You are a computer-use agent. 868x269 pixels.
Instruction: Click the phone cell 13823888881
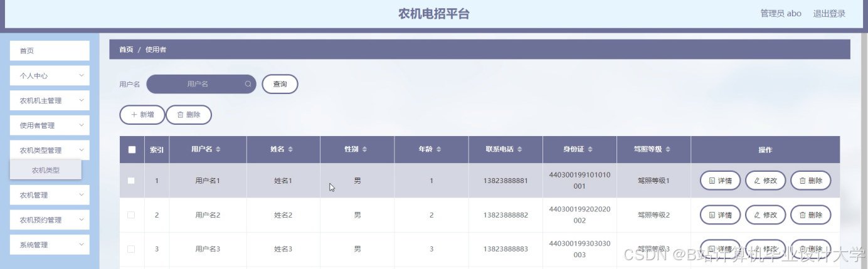tap(505, 181)
